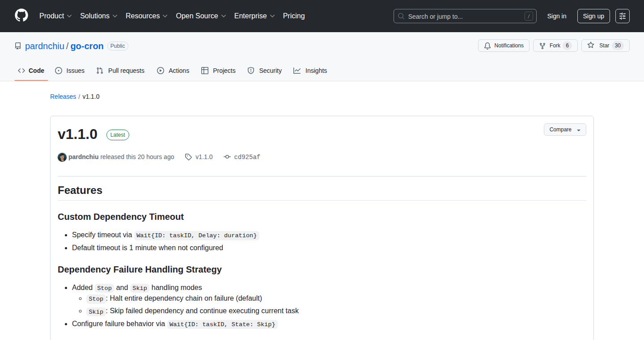
Task: Switch to the Code tab
Action: point(31,71)
